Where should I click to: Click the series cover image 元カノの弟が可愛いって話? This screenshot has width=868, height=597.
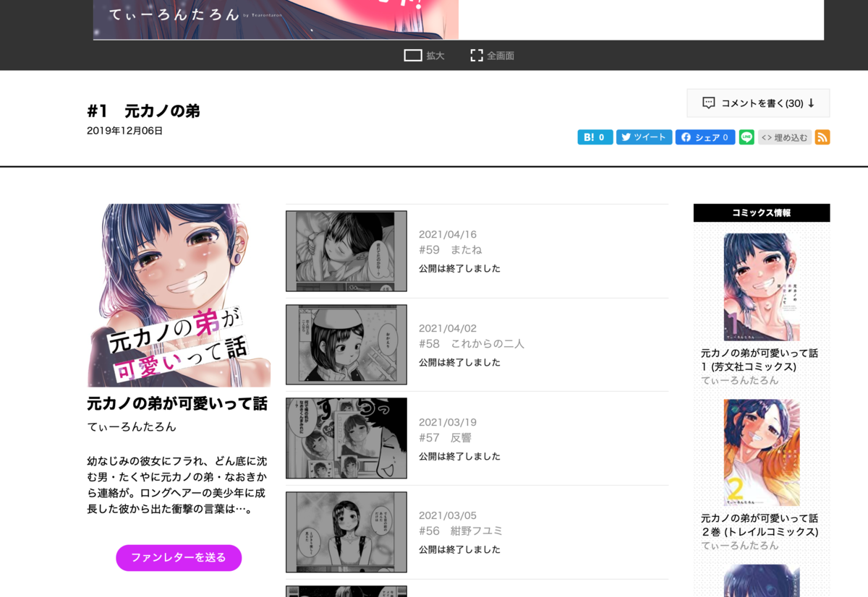179,295
